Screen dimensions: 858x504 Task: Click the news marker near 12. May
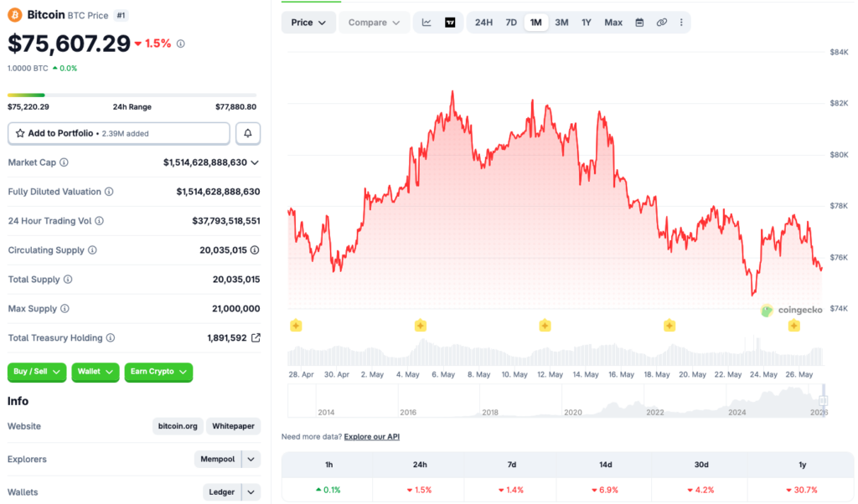click(x=545, y=326)
